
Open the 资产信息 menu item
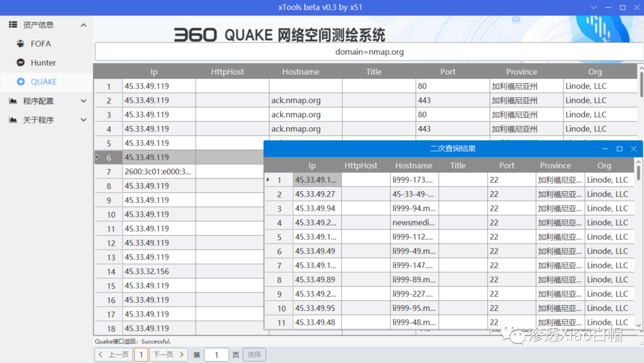tap(38, 24)
